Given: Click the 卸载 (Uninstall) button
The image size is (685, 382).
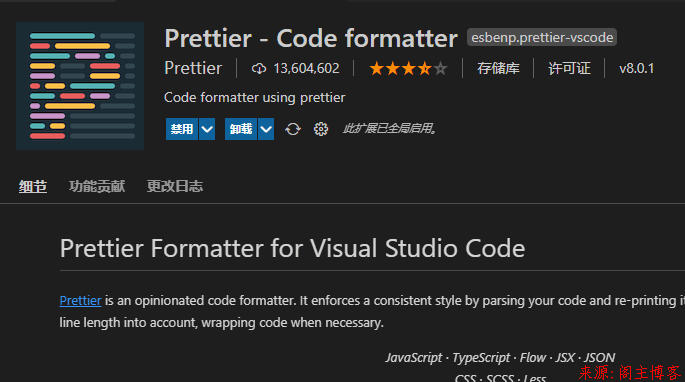Looking at the screenshot, I should coord(241,129).
